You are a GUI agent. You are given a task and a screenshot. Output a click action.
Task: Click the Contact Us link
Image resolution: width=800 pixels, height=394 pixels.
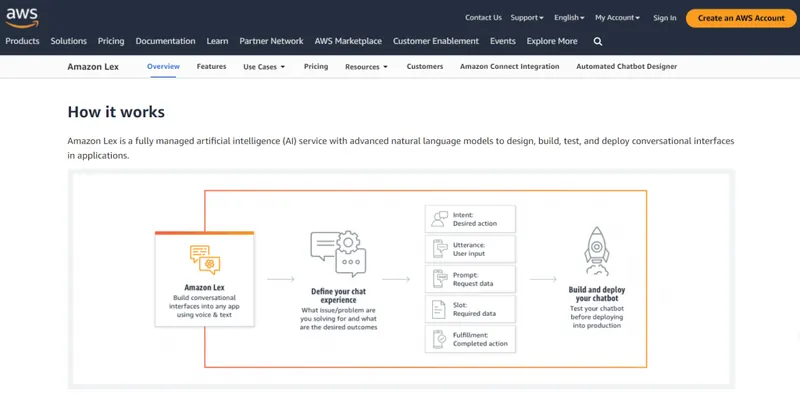tap(483, 17)
